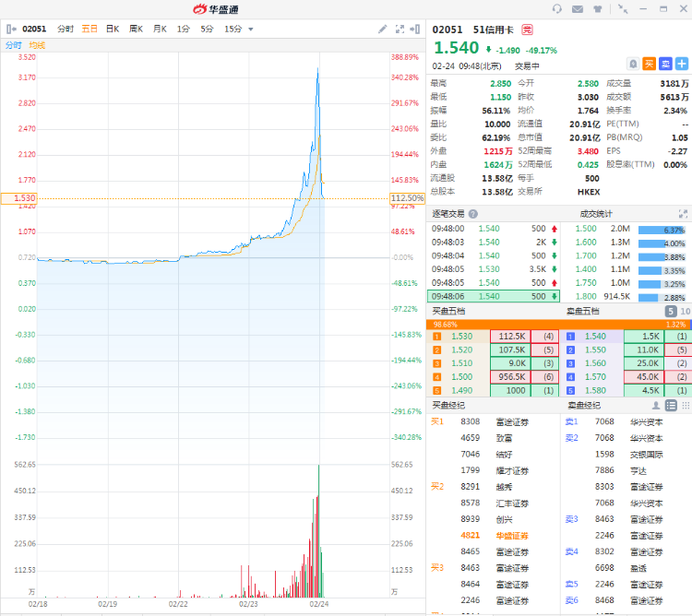Click the 买盘经纪 header

click(448, 405)
